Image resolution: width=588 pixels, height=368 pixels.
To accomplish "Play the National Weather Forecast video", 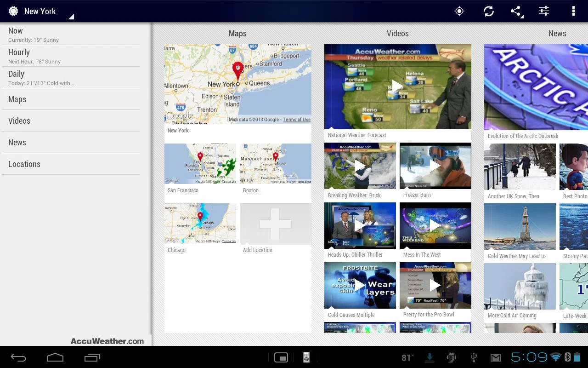I will click(x=398, y=86).
